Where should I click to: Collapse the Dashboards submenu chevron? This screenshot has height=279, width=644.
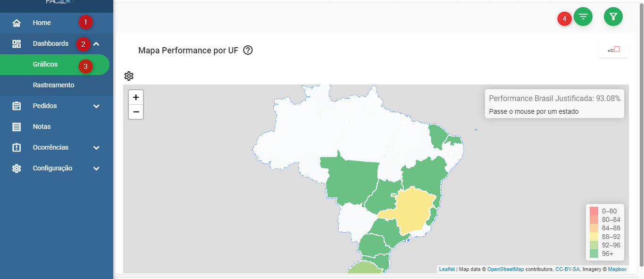pyautogui.click(x=96, y=44)
